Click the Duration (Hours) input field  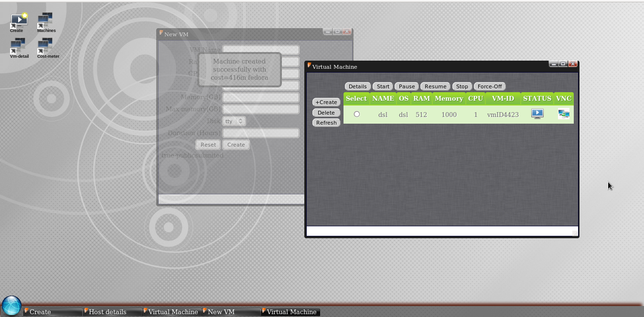pos(260,133)
